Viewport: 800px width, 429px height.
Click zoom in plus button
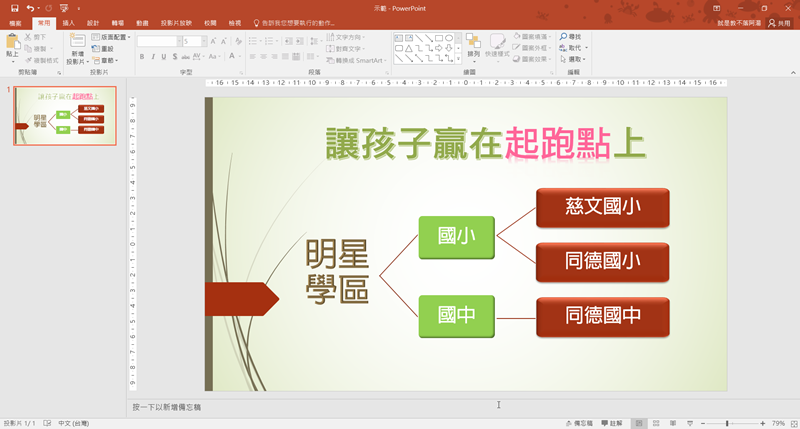click(x=762, y=423)
